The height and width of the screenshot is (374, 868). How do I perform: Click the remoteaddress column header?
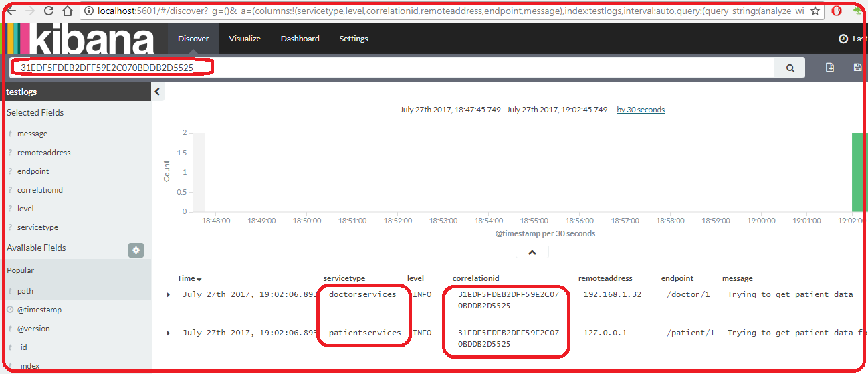pos(605,278)
